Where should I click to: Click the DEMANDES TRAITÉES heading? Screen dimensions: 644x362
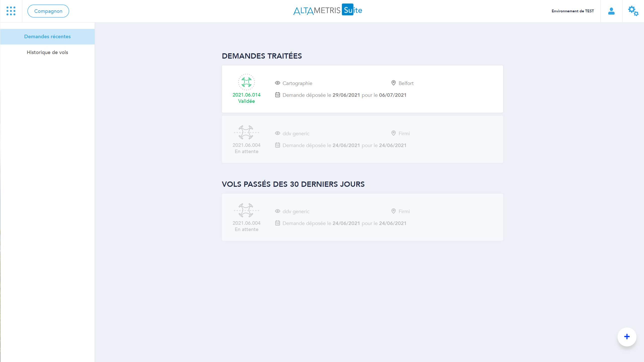click(262, 56)
